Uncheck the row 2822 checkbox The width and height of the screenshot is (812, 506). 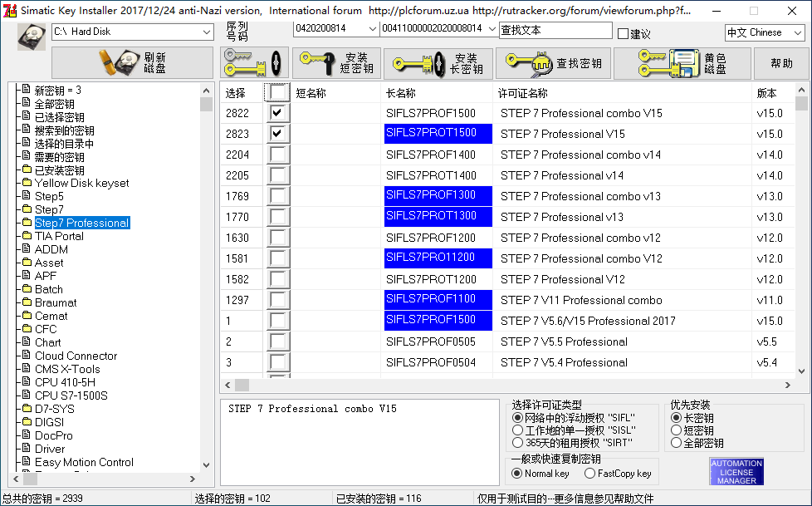277,112
